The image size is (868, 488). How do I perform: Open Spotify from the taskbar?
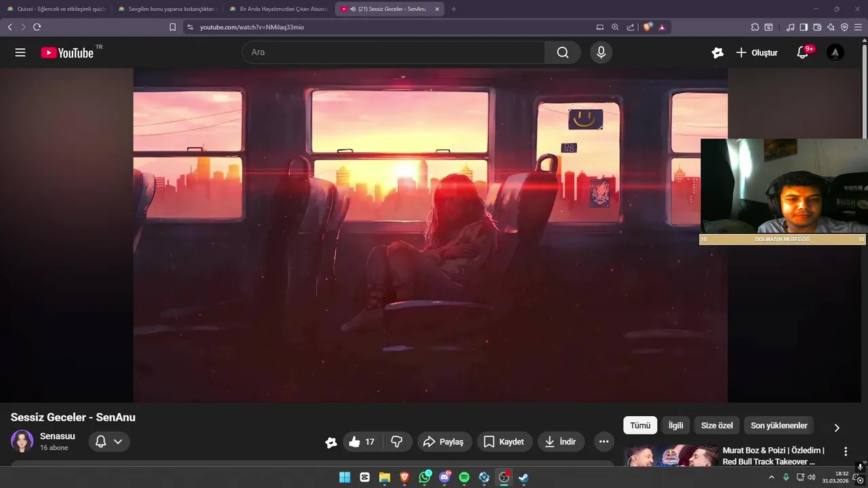tap(465, 477)
